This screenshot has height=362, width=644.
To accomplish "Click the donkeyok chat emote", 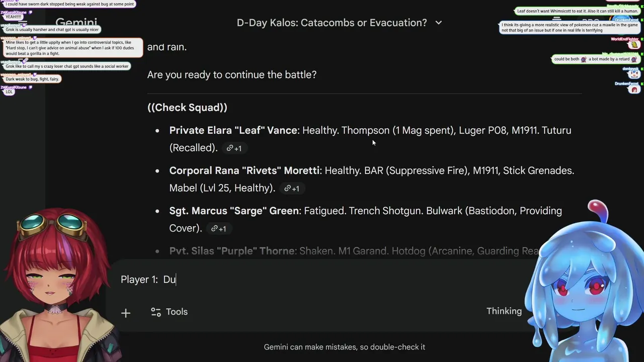I will (633, 74).
